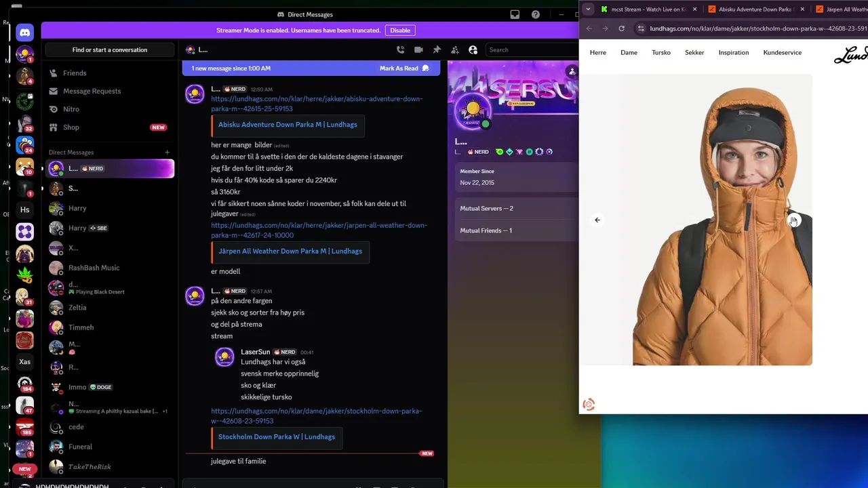Screen dimensions: 868x488
Task: Open the DM with TakeTheRisk
Action: click(110, 467)
